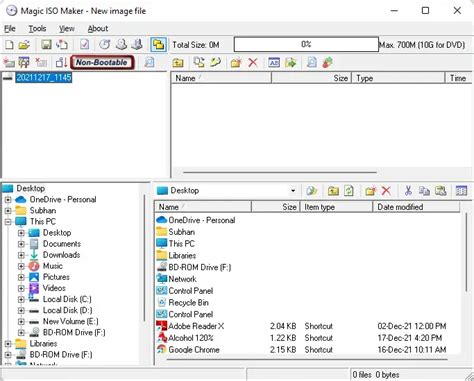Click the Save As icon beside the floppy

click(62, 45)
